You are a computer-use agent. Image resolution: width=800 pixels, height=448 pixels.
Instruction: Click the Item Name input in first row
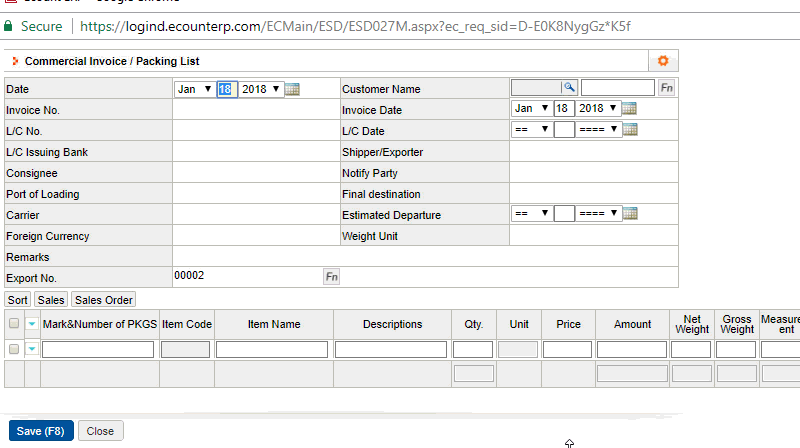click(272, 350)
